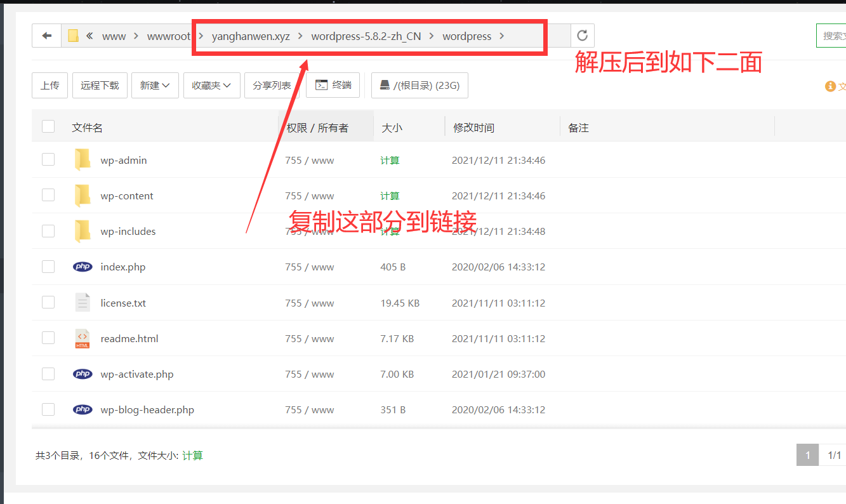This screenshot has width=846, height=504.
Task: Click the 1/1 page count indicator
Action: (834, 455)
